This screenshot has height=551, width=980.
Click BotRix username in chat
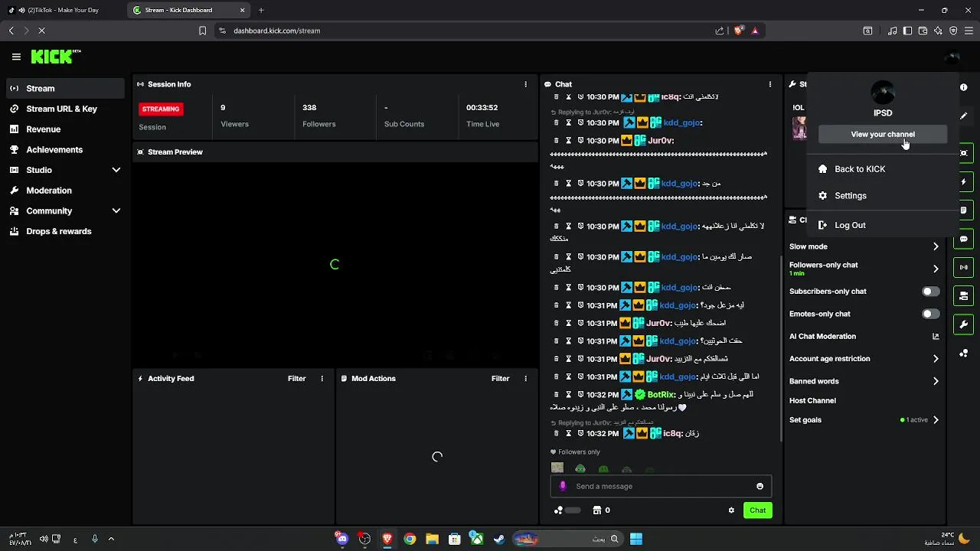[x=661, y=395]
